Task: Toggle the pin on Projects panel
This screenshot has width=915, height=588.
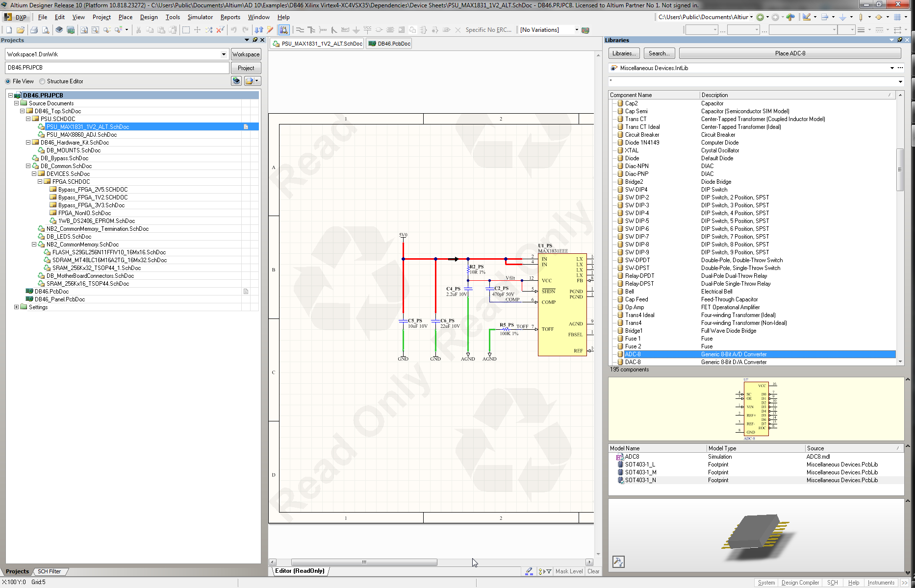Action: [254, 40]
